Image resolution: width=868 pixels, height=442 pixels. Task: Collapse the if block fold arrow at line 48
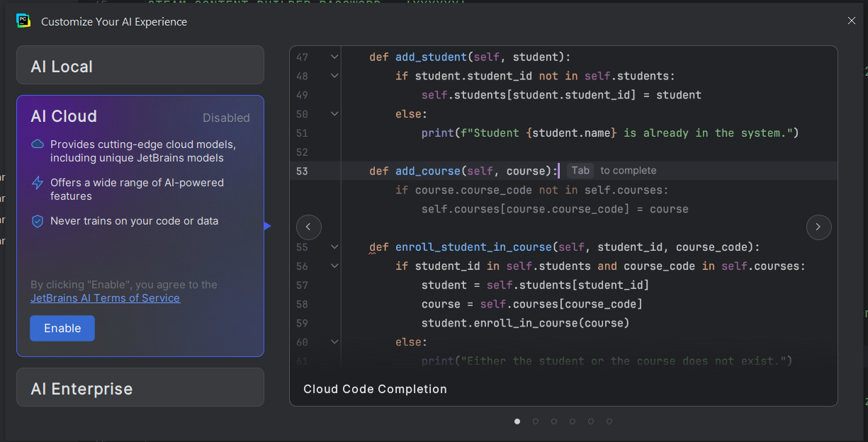(x=334, y=76)
